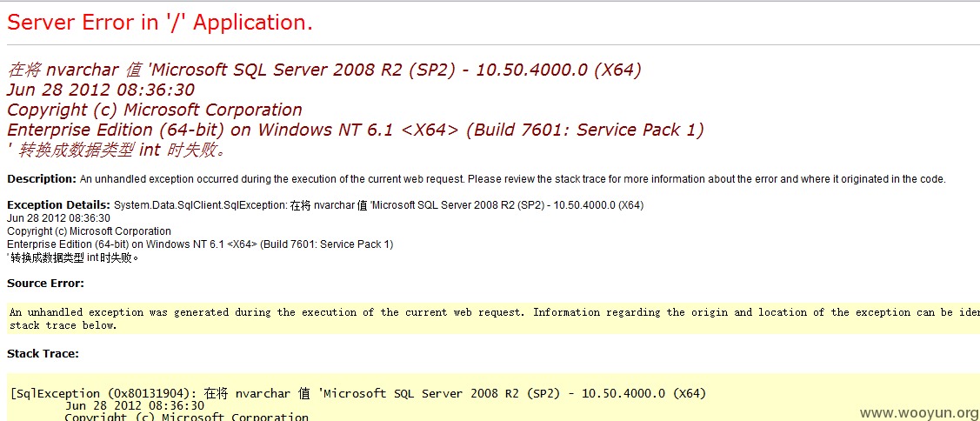The width and height of the screenshot is (980, 421).
Task: Click "10.50.4000.0 (X64)" in the red header
Action: (x=559, y=70)
